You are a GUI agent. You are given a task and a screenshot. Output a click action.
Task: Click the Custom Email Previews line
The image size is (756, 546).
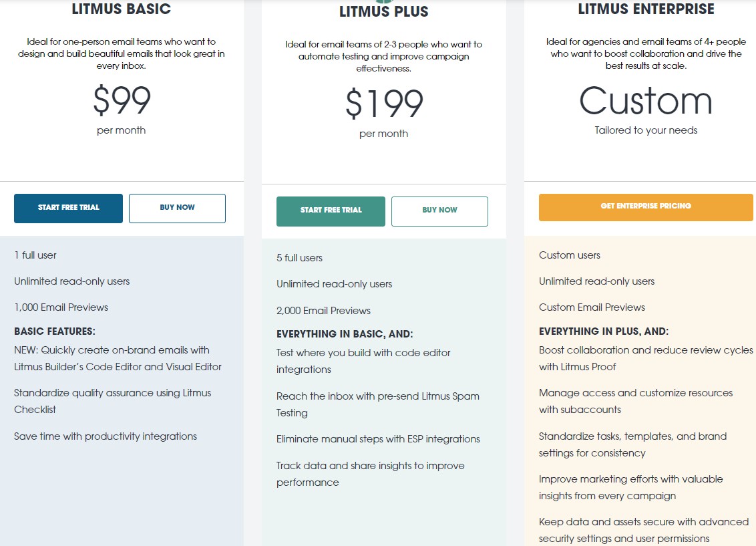click(x=592, y=307)
